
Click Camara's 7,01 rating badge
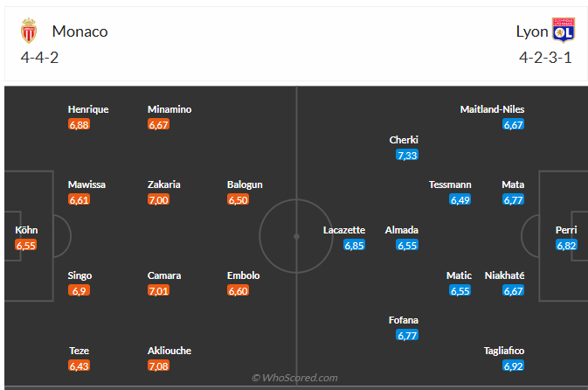160,290
